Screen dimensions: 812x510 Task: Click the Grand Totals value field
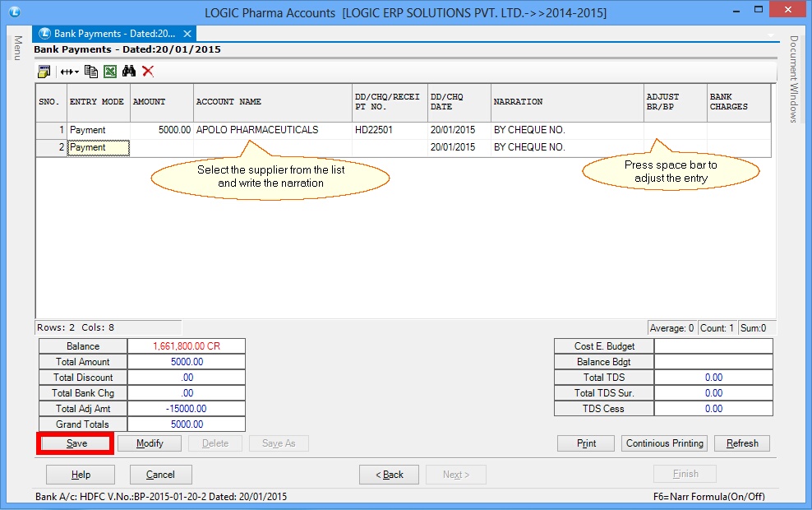pyautogui.click(x=187, y=424)
